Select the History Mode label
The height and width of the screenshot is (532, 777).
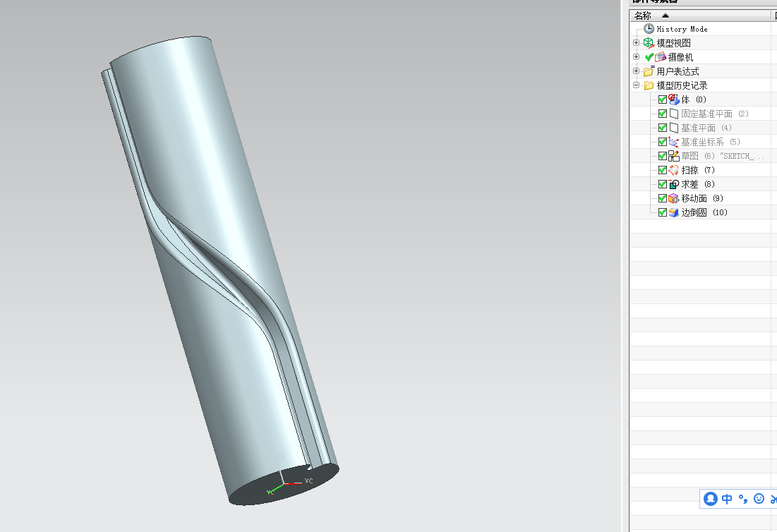coord(682,29)
